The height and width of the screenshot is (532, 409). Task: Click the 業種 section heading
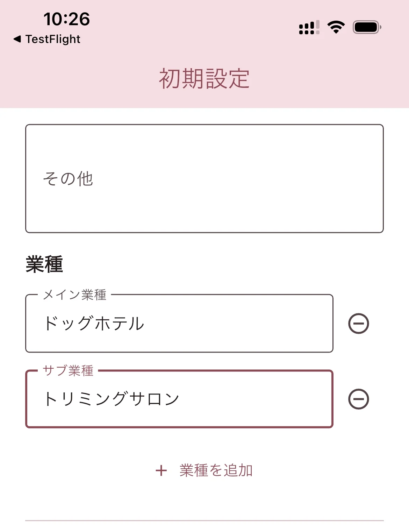[x=44, y=264]
